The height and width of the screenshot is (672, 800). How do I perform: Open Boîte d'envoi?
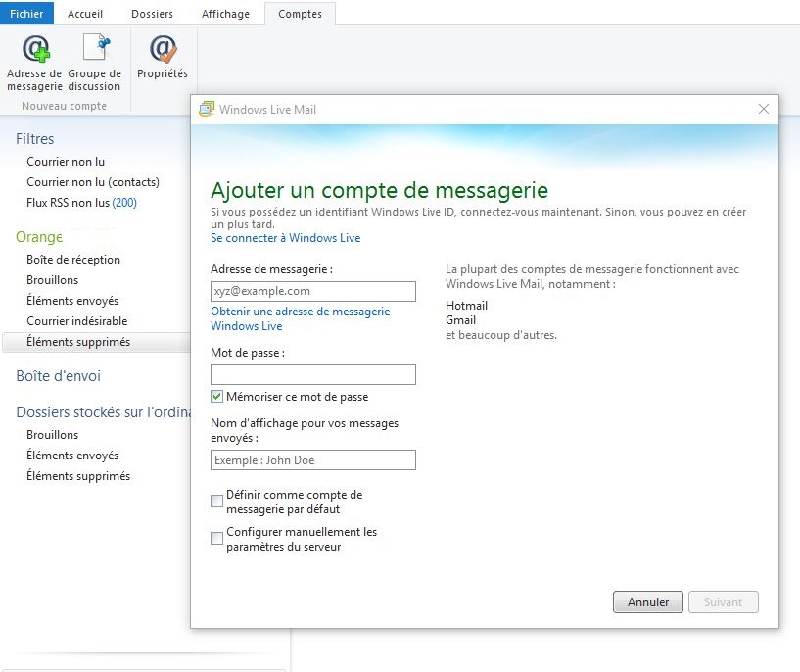58,376
